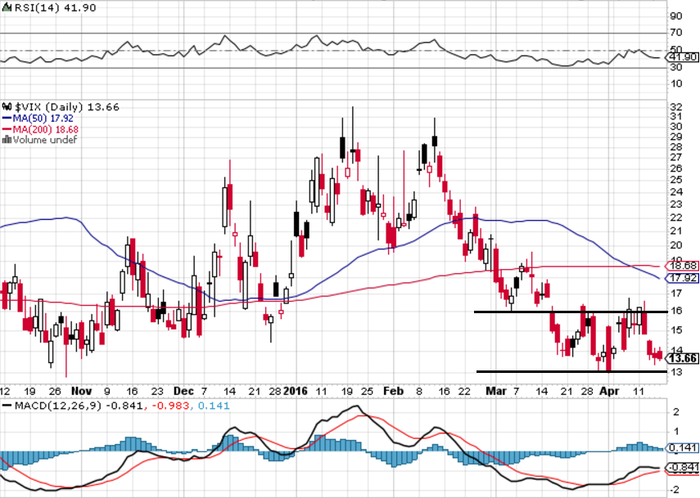This screenshot has width=700, height=498.
Task: Click the 2016 label on date axis
Action: point(296,391)
